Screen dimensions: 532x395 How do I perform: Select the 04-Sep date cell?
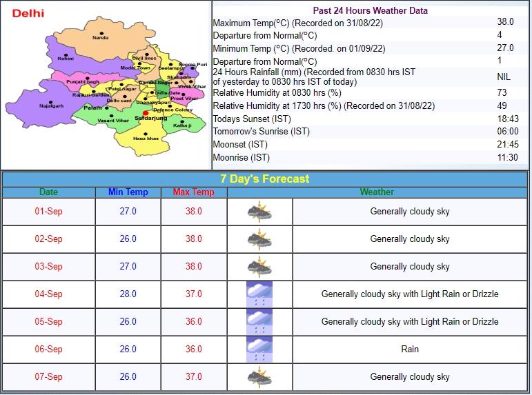tap(48, 294)
